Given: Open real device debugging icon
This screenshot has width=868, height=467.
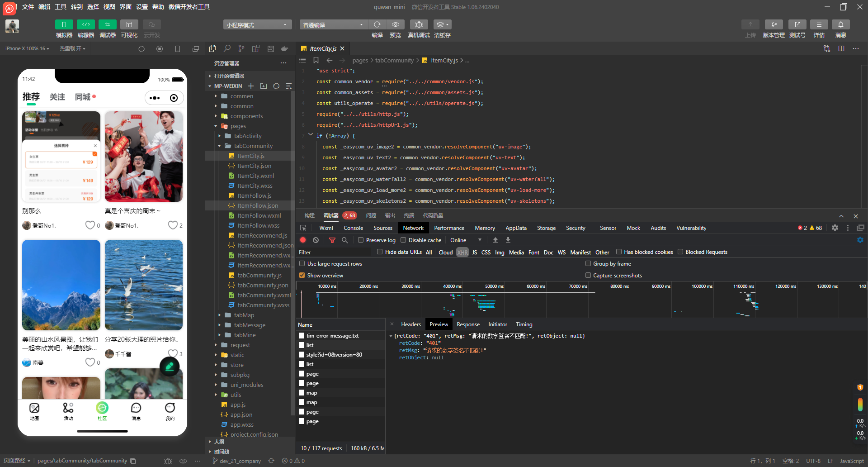Looking at the screenshot, I should coord(419,24).
